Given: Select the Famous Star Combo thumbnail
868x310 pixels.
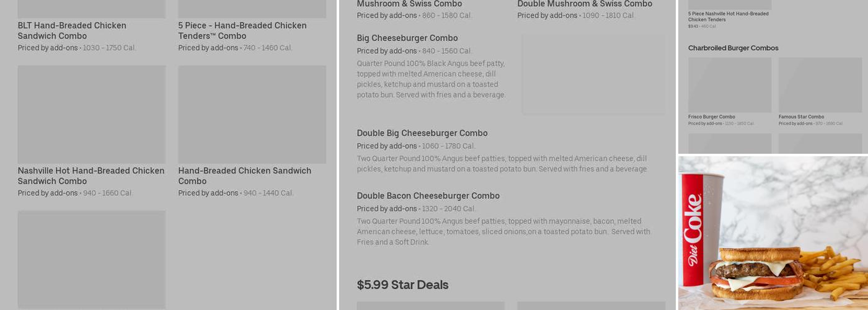Looking at the screenshot, I should pyautogui.click(x=820, y=85).
